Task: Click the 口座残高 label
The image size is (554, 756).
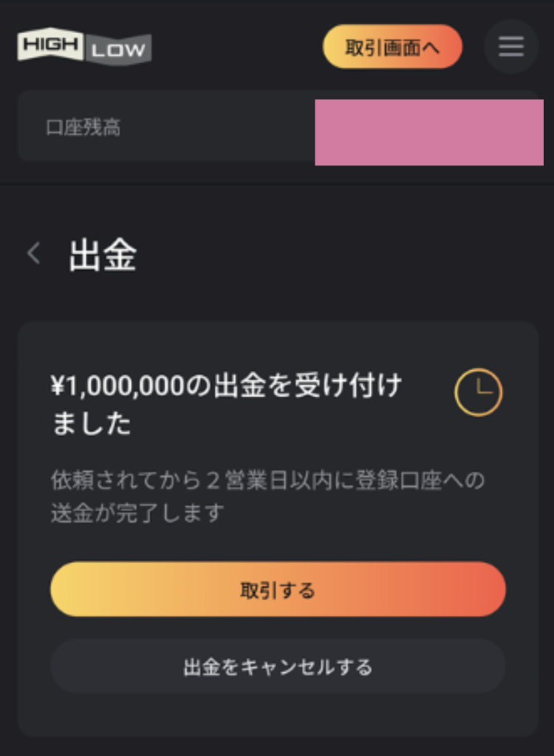Action: (83, 128)
